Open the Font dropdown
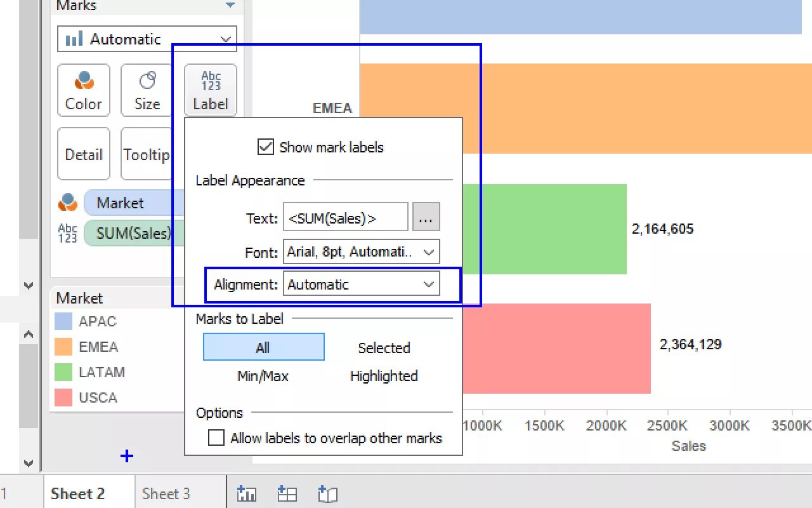This screenshot has width=812, height=508. point(362,252)
